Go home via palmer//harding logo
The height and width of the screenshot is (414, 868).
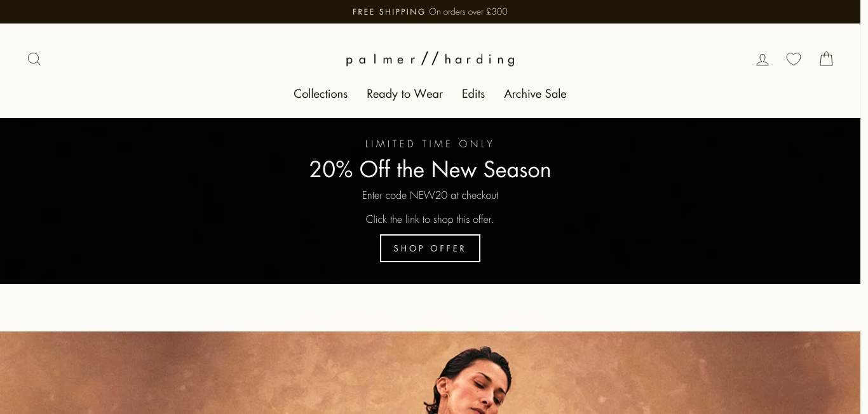click(x=430, y=59)
